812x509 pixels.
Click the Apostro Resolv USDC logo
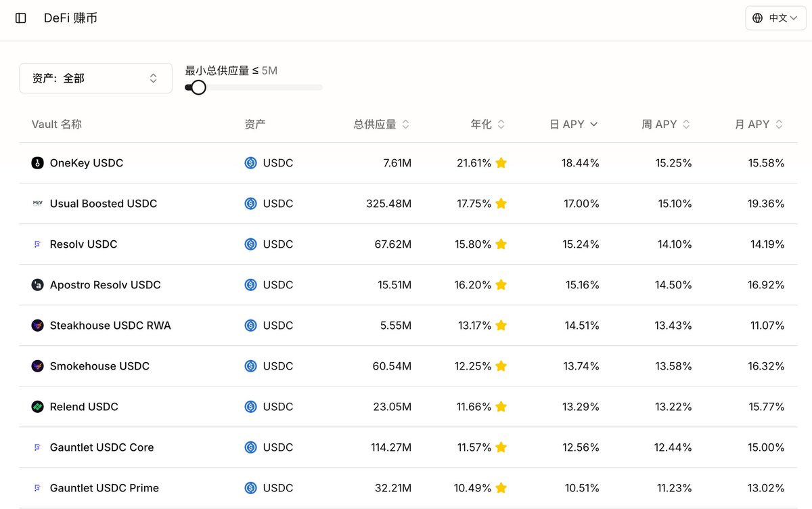click(x=37, y=285)
